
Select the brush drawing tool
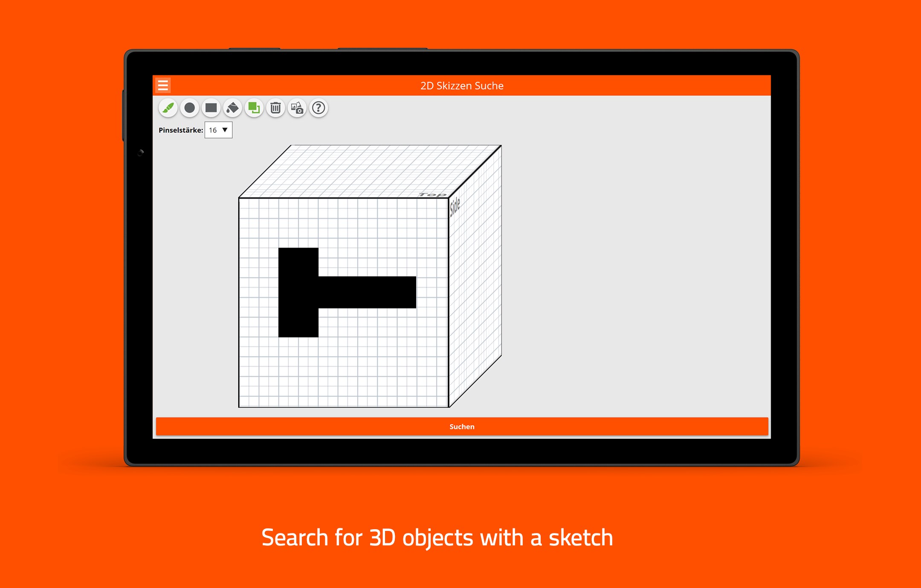pyautogui.click(x=168, y=108)
